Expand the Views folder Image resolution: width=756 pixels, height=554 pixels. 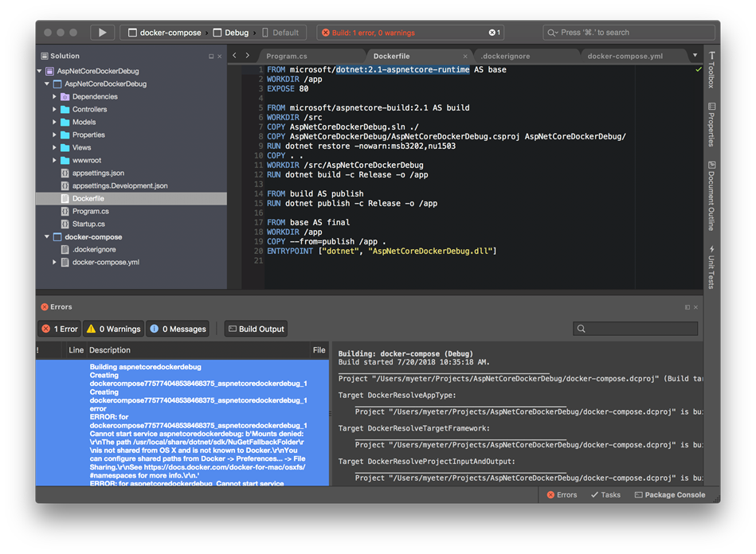point(54,147)
